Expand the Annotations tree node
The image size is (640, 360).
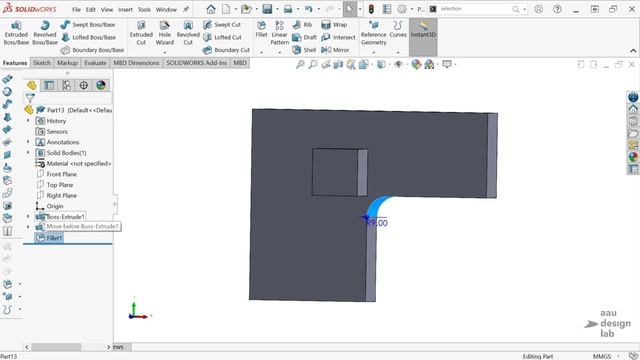(x=28, y=142)
